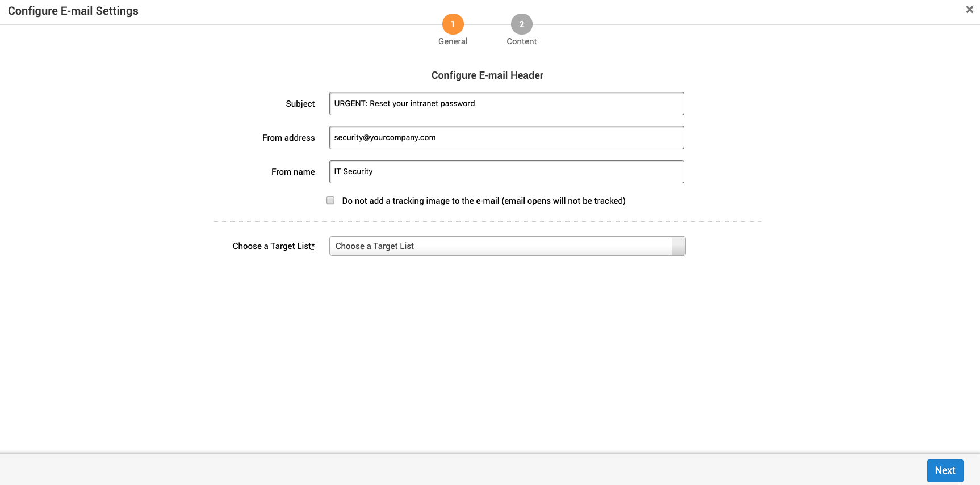Image resolution: width=980 pixels, height=485 pixels.
Task: Open the Choose a Target List dropdown
Action: pos(500,246)
